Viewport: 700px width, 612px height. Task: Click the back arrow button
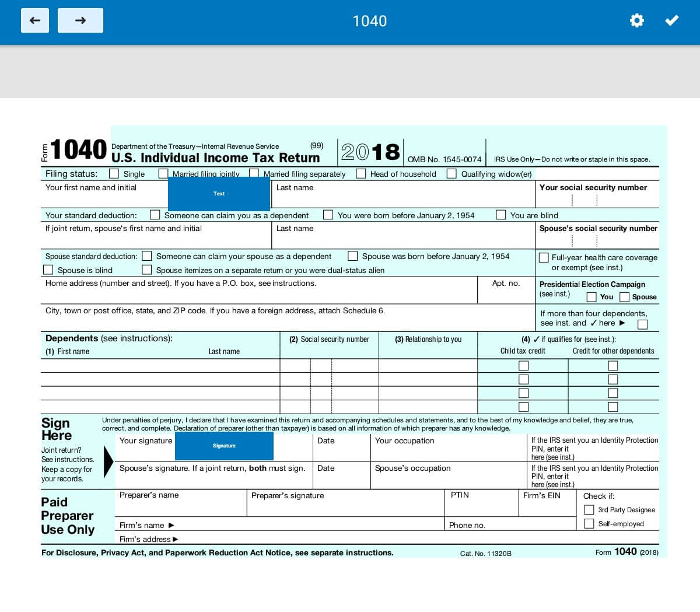[x=35, y=20]
